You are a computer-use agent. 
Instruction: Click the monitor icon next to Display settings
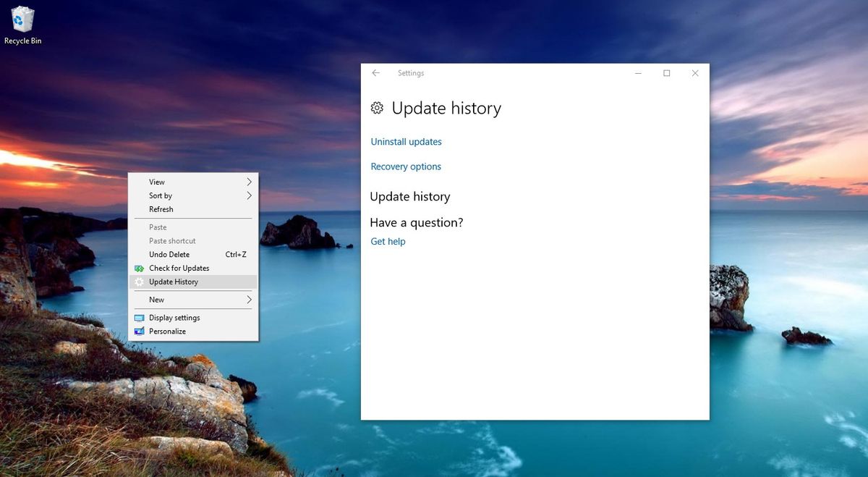tap(139, 317)
